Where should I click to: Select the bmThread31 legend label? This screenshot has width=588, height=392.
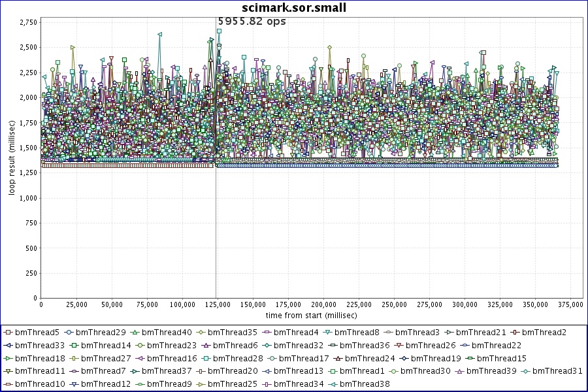pyautogui.click(x=557, y=371)
